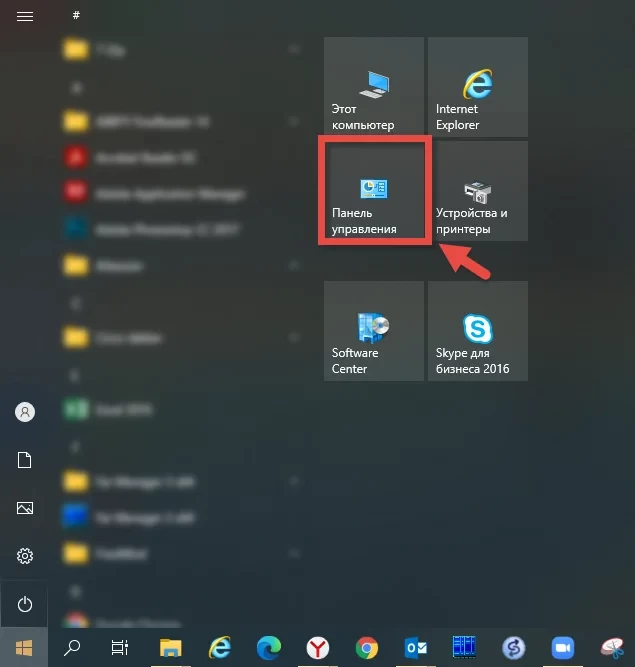
Task: Open Documents from the Start menu rail
Action: pyautogui.click(x=24, y=460)
